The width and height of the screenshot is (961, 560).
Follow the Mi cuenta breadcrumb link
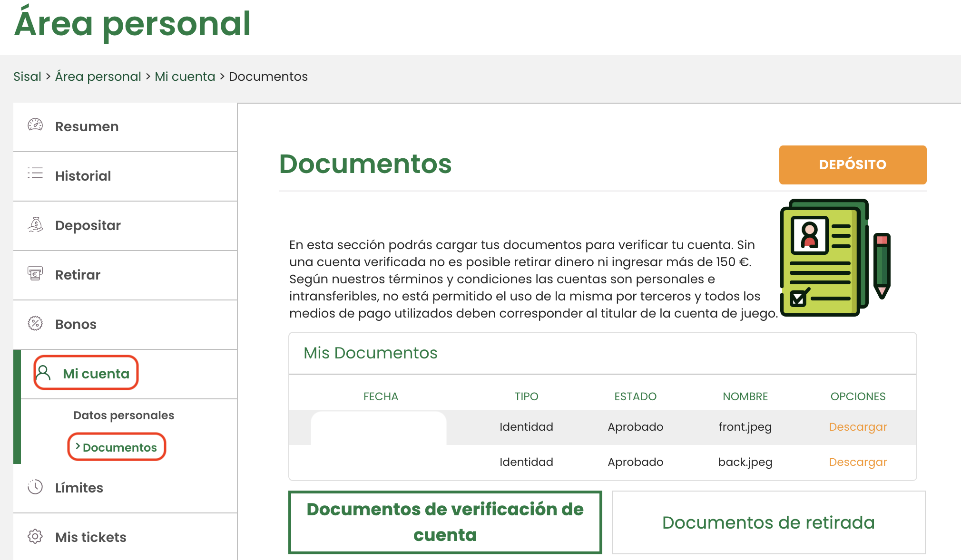[x=185, y=77]
